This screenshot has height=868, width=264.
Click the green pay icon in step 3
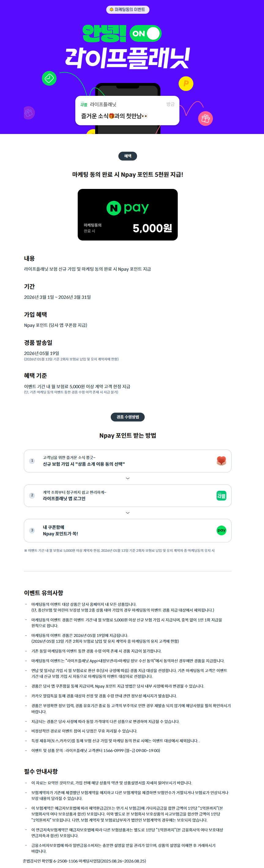click(x=221, y=530)
